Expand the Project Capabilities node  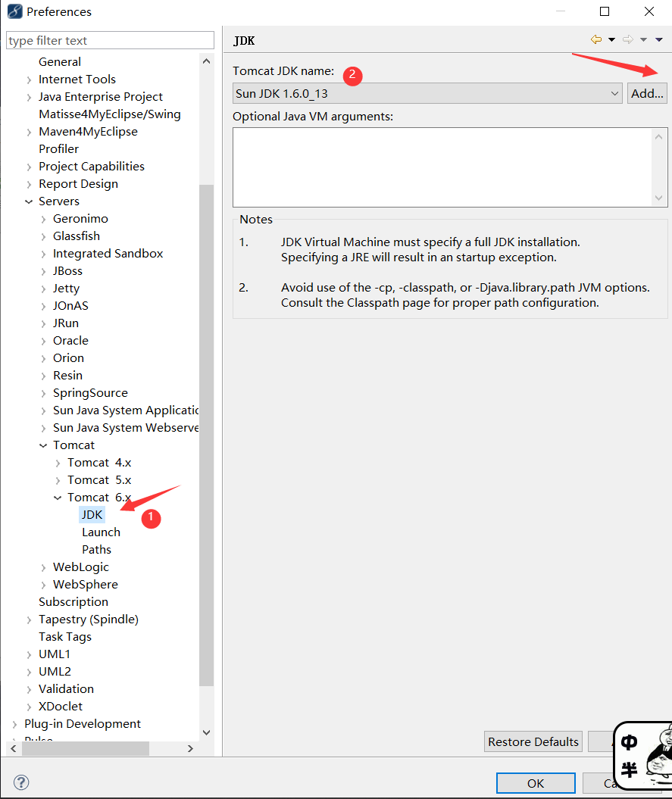click(29, 167)
